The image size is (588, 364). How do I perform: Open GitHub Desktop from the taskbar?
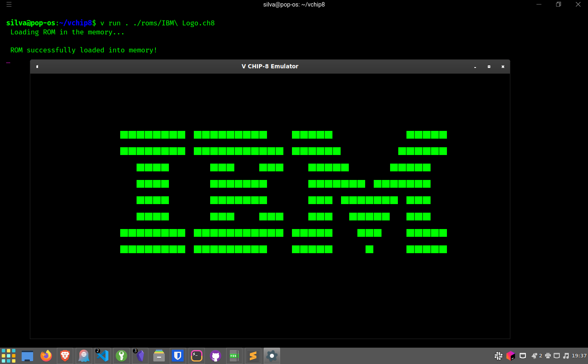pos(215,356)
